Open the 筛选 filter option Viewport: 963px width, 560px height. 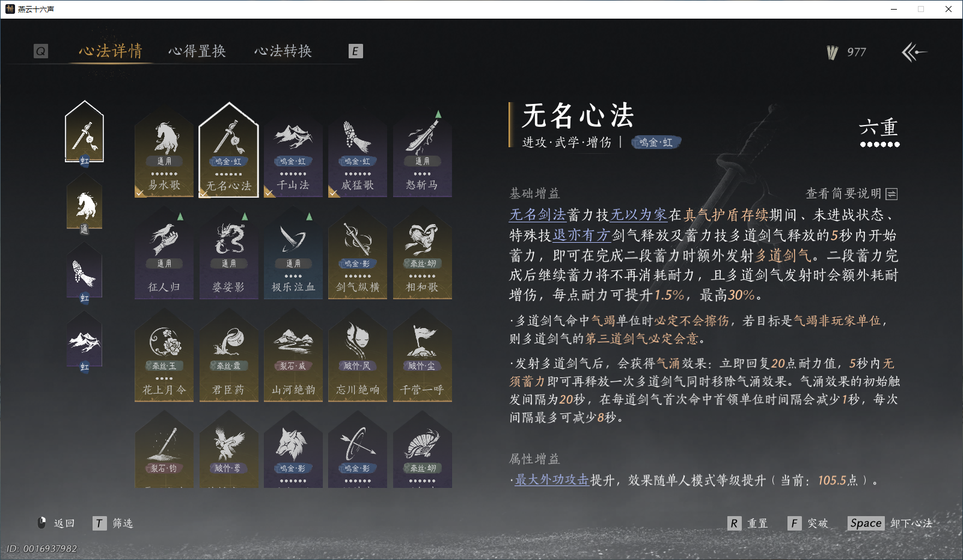point(113,523)
